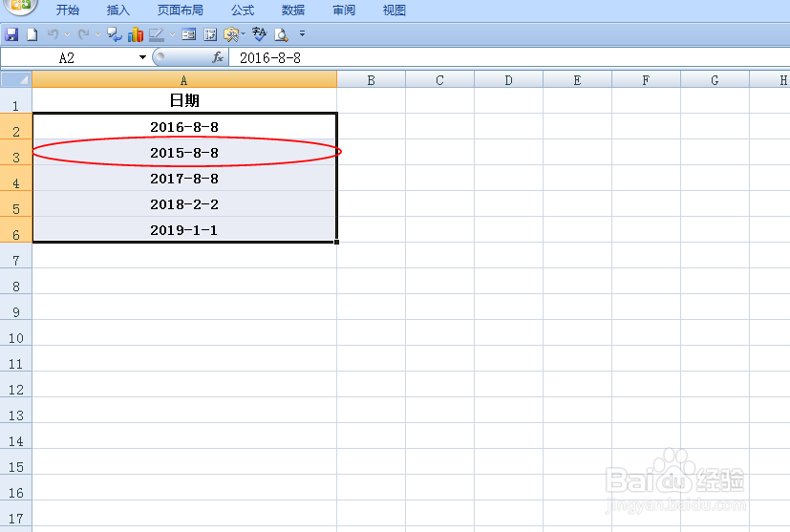Image resolution: width=790 pixels, height=532 pixels.
Task: Insert a chart with bar chart icon
Action: point(136,34)
